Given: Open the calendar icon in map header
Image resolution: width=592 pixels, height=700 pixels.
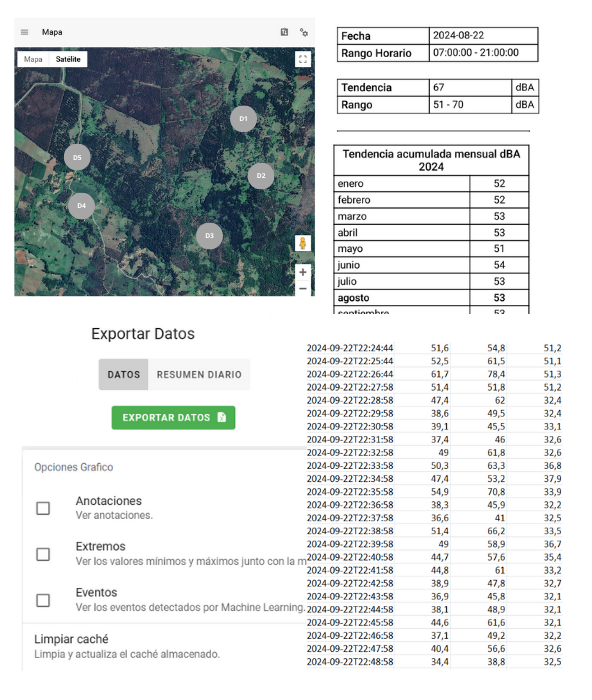Looking at the screenshot, I should [284, 32].
